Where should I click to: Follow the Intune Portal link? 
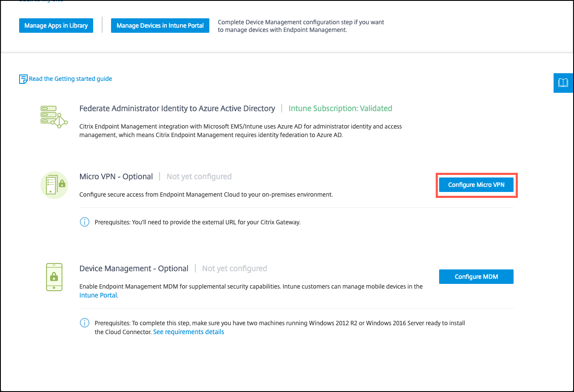click(x=98, y=295)
